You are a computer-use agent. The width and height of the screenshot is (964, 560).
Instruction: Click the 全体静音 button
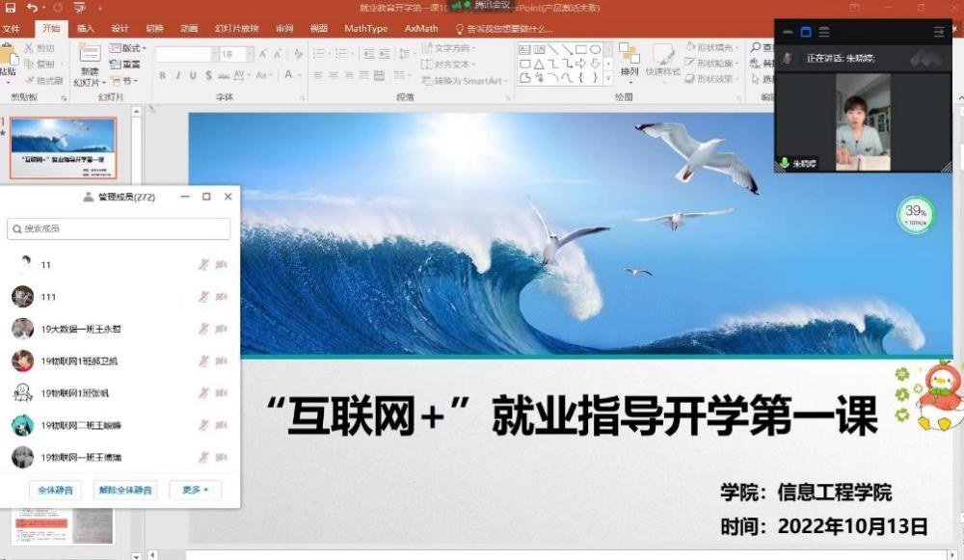(55, 490)
